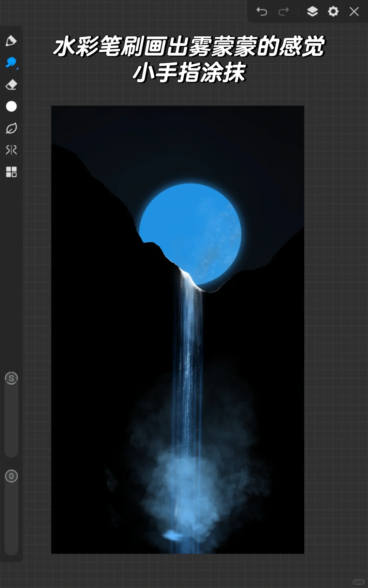
Task: Close the canvas with the X button
Action: [x=354, y=12]
